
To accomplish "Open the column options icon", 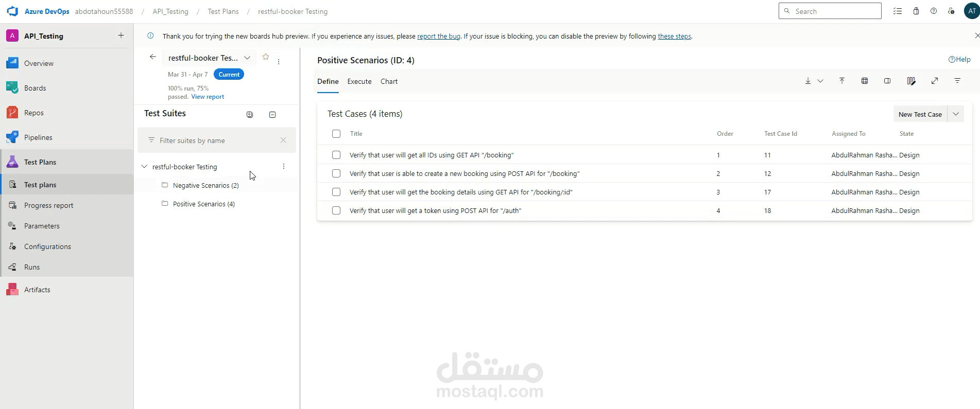I will coord(911,81).
